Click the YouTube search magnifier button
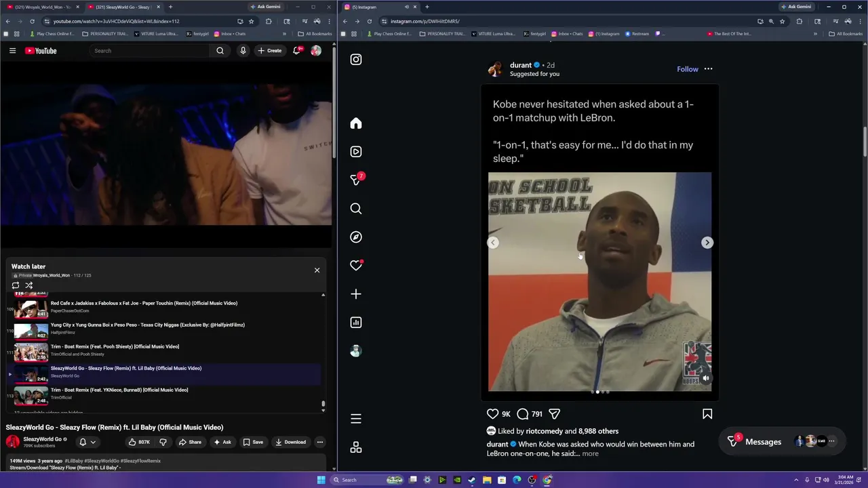 pyautogui.click(x=220, y=51)
